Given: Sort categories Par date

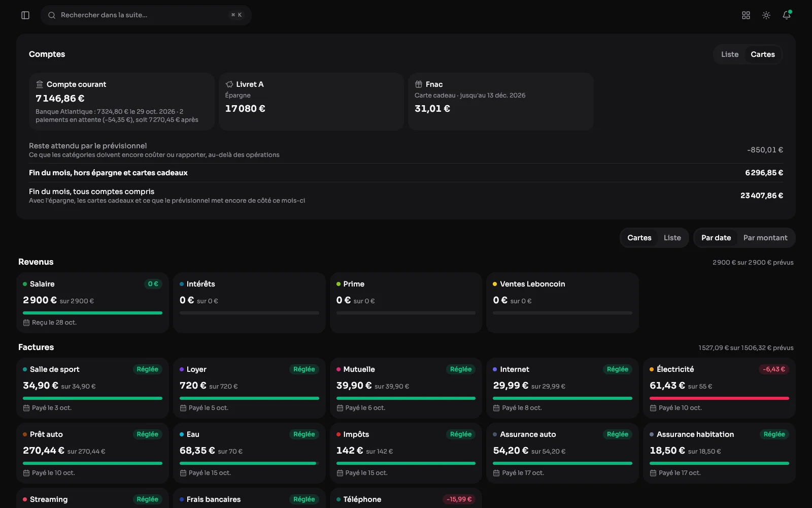Looking at the screenshot, I should pos(716,238).
